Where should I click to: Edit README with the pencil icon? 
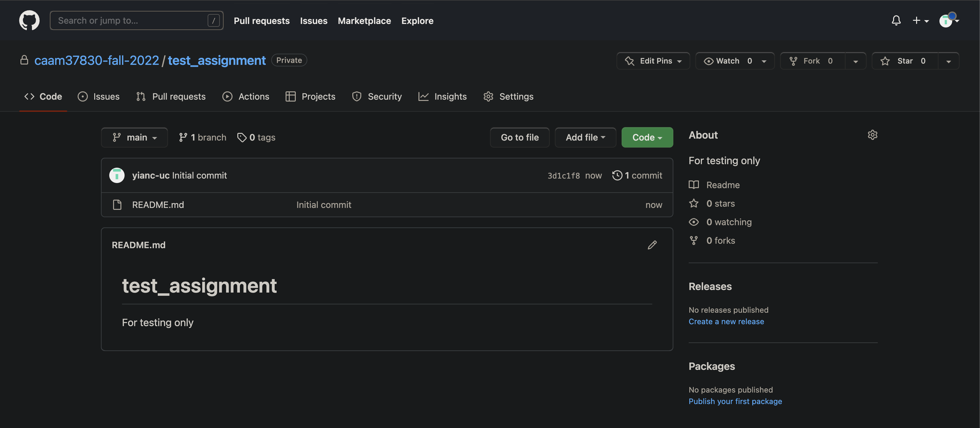point(652,245)
